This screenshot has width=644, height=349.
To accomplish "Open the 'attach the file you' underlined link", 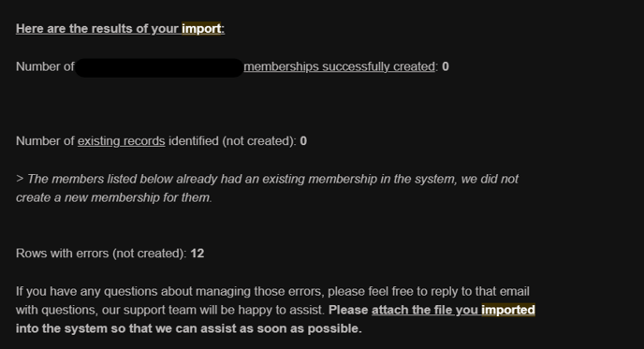I will (x=426, y=310).
